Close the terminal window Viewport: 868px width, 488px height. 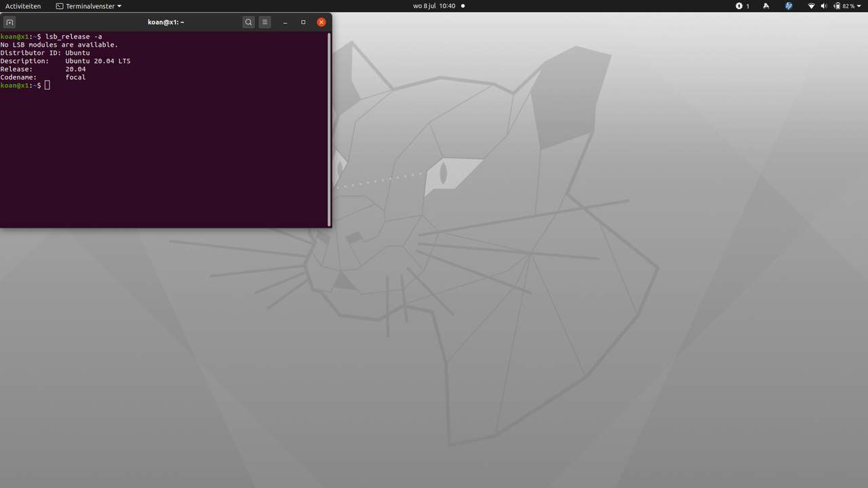click(x=321, y=22)
